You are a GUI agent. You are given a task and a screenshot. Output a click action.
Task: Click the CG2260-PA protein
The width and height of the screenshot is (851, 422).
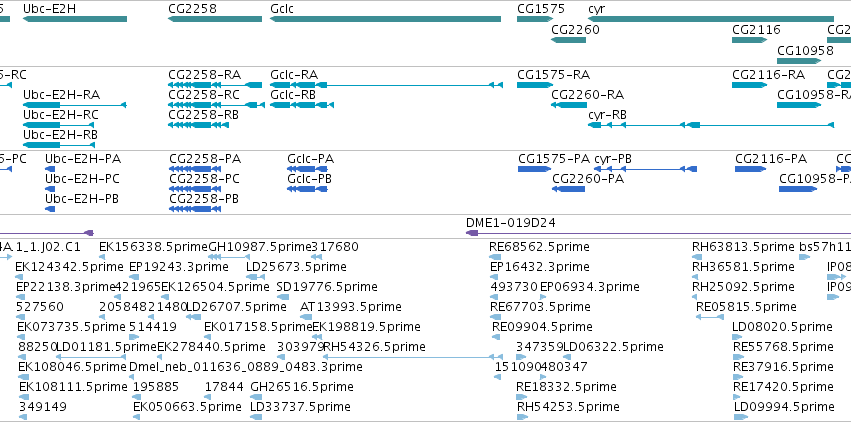569,189
